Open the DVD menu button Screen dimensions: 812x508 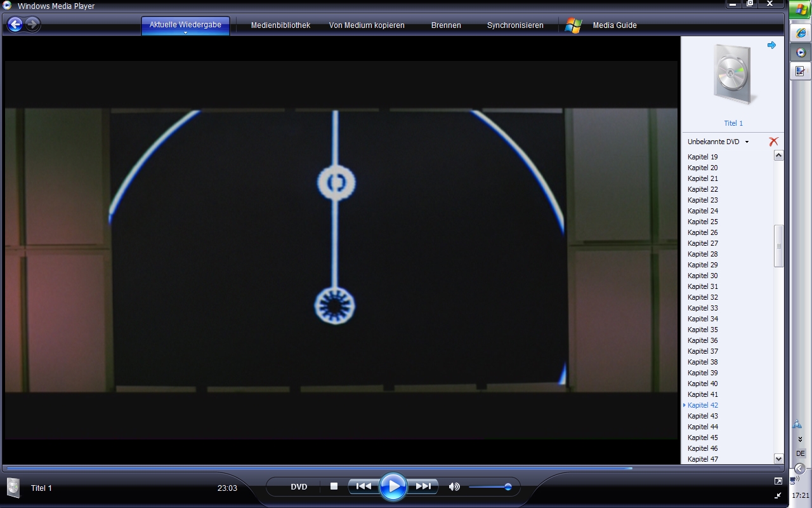point(299,487)
